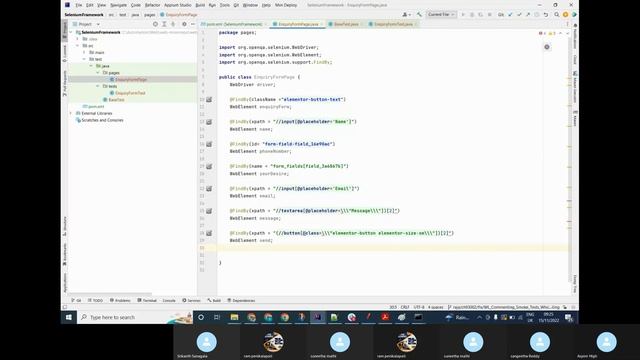This screenshot has width=640, height=360.
Task: Expand the main folder in tree
Action: pyautogui.click(x=84, y=53)
